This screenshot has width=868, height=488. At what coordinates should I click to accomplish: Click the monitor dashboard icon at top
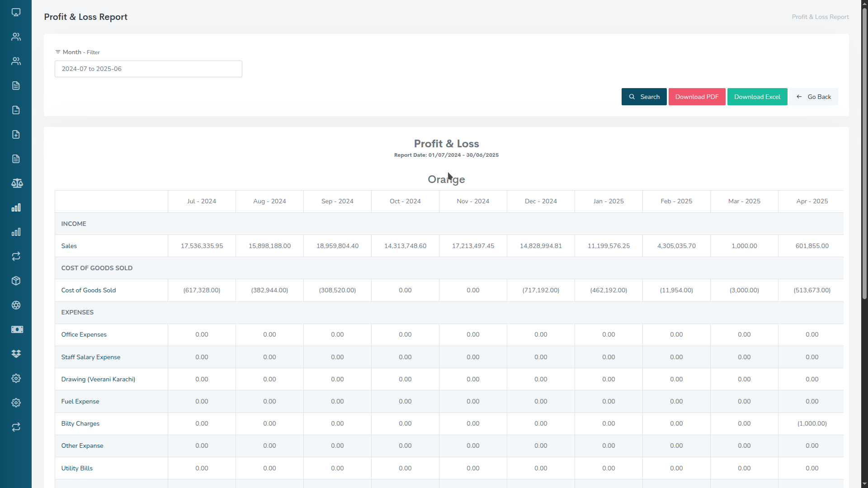click(16, 12)
